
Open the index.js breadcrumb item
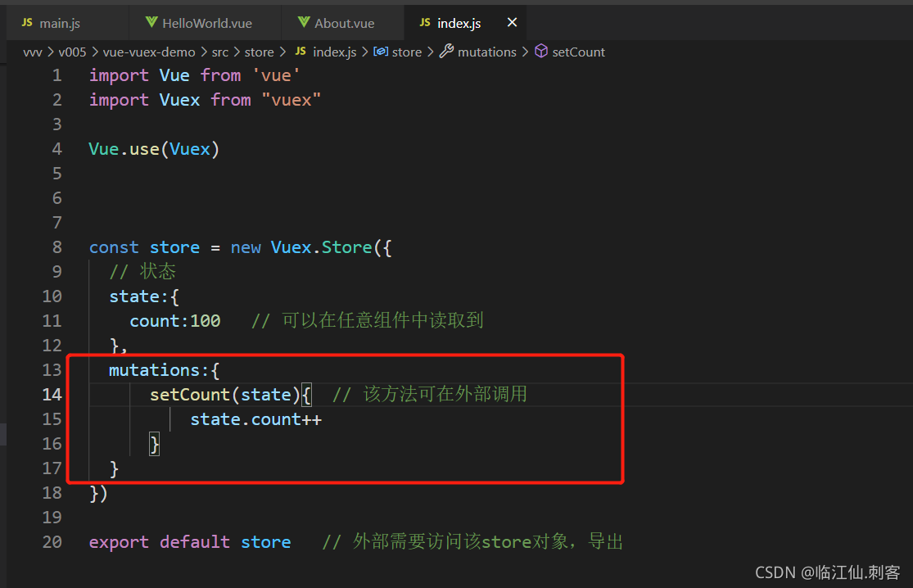click(x=334, y=52)
